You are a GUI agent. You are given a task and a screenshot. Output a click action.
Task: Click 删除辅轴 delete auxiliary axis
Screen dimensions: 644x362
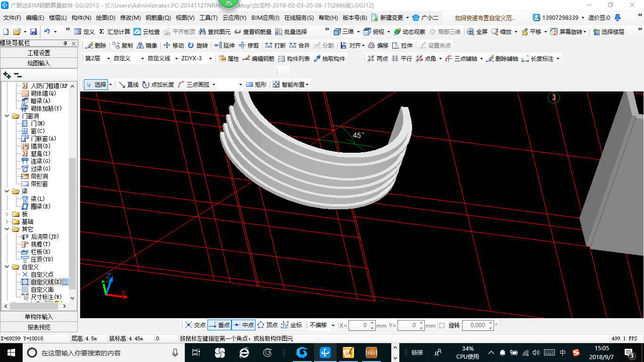502,59
